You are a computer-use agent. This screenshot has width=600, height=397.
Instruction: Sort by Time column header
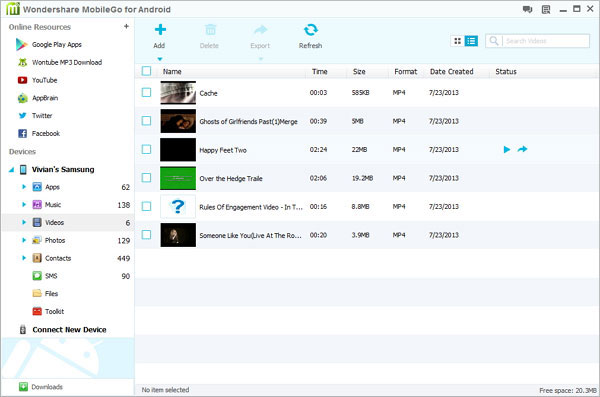click(320, 72)
